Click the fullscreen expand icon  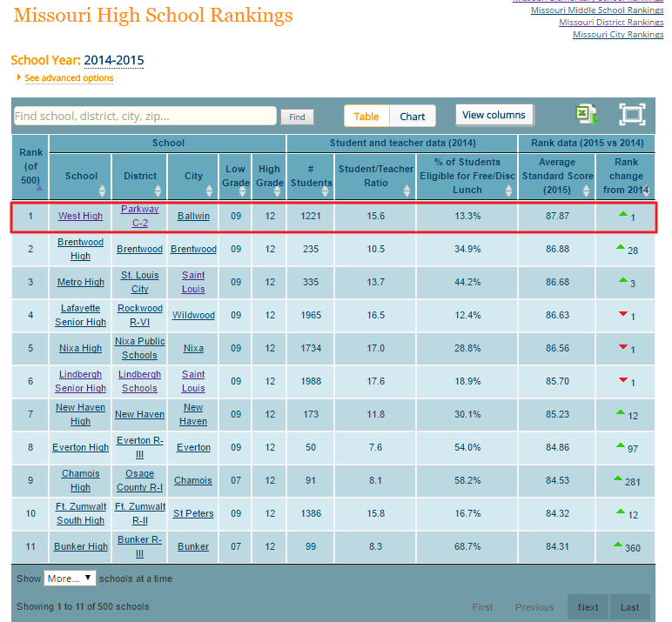(632, 115)
